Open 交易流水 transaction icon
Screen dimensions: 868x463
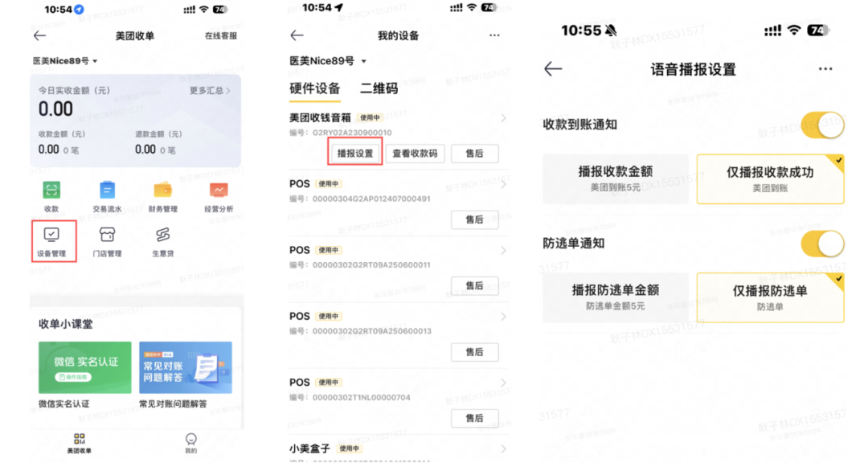coord(107,190)
